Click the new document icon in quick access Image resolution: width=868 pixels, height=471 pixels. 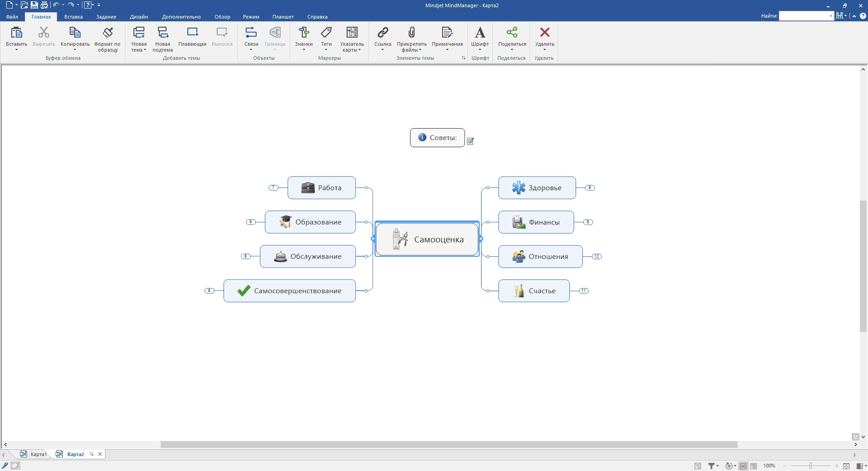point(9,5)
